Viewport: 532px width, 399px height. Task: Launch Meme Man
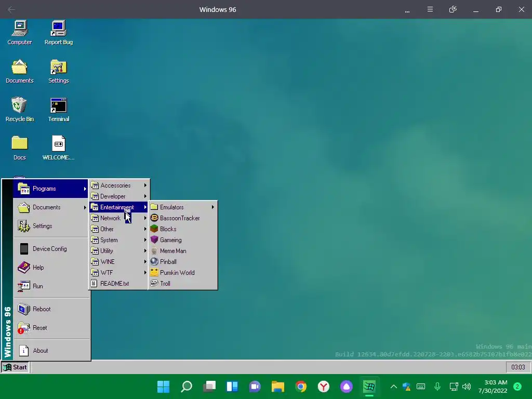[x=182, y=251]
